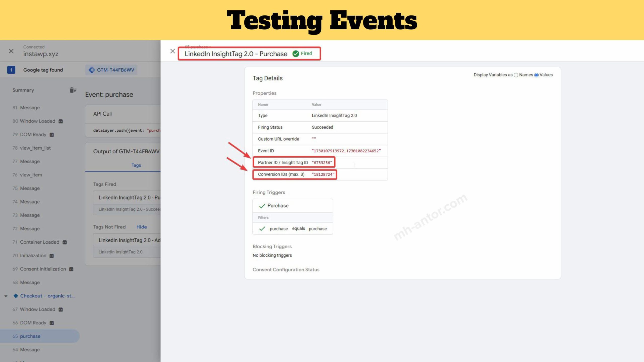Click the Event ID value "1730107913972_17301082234652"

(x=346, y=151)
